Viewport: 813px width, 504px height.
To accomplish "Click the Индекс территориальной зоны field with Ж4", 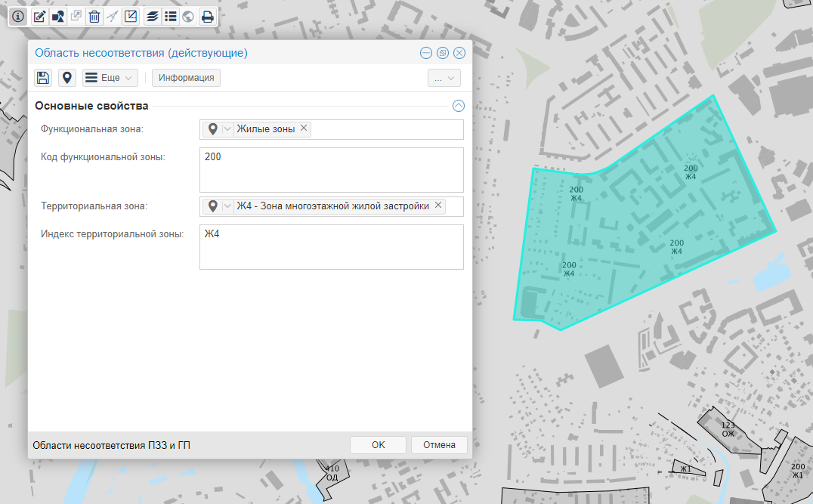I will pyautogui.click(x=331, y=247).
